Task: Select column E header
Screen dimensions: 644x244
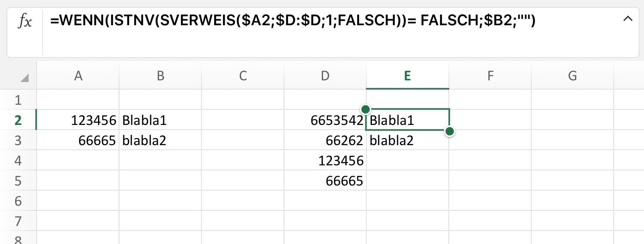Action: (407, 76)
